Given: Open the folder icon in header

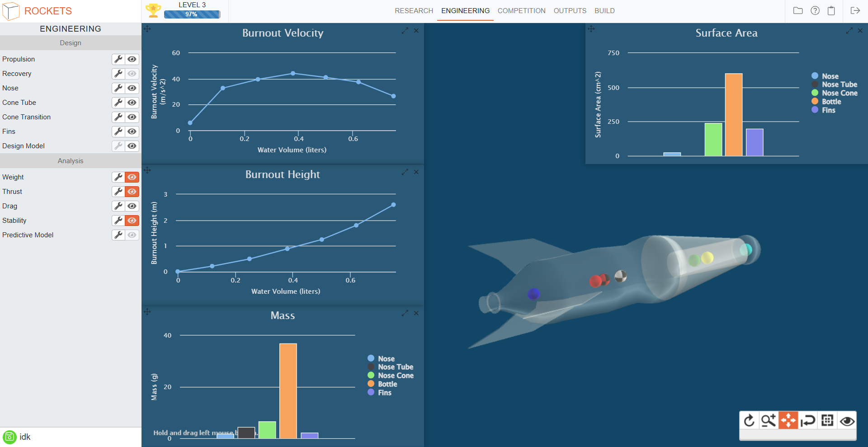Looking at the screenshot, I should [798, 11].
